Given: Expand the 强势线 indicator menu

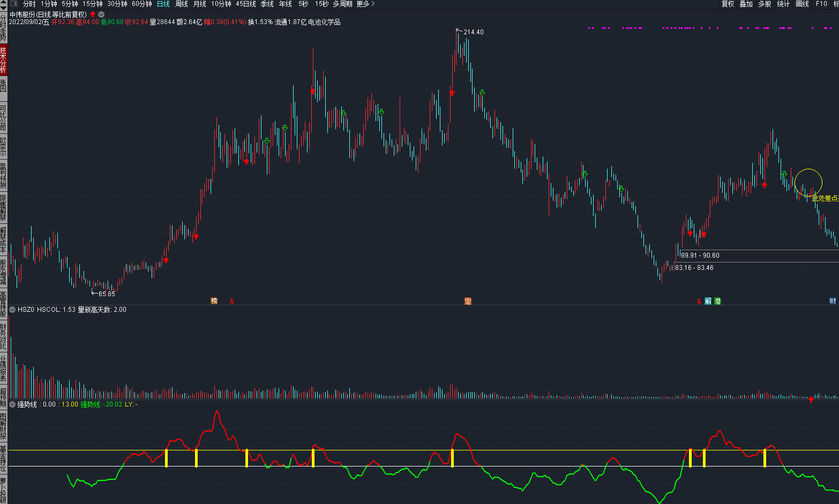Looking at the screenshot, I should click(12, 404).
